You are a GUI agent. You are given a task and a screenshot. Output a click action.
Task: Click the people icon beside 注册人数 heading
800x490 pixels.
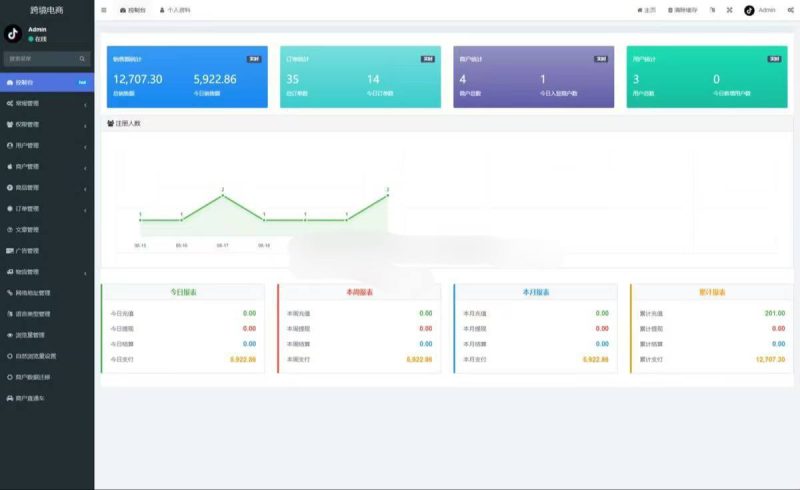[x=111, y=124]
